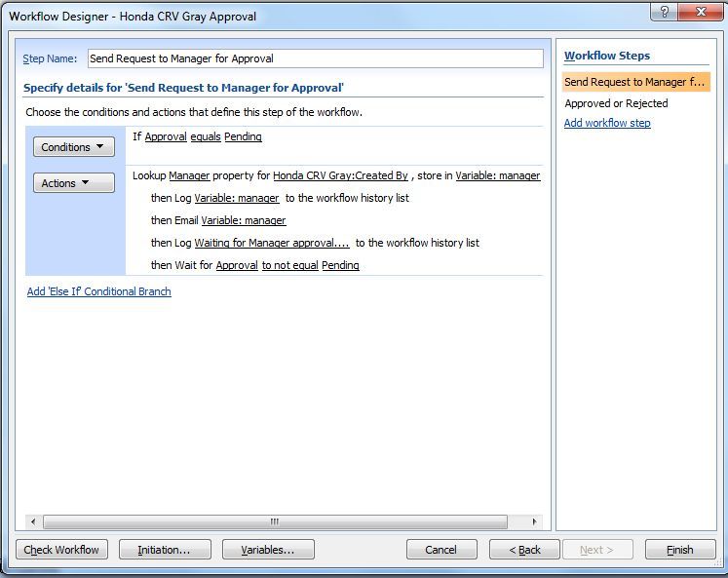This screenshot has width=728, height=578.
Task: Click the Cancel button
Action: (x=441, y=550)
